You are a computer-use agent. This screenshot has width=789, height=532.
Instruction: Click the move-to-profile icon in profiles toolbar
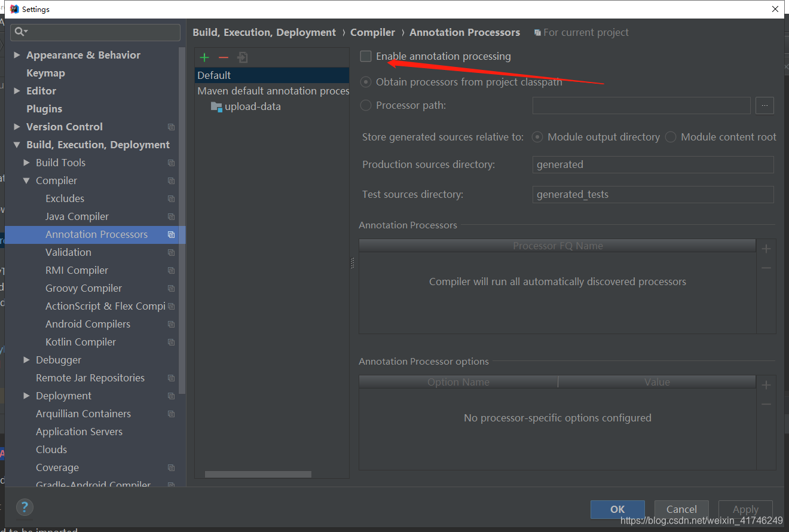coord(241,57)
